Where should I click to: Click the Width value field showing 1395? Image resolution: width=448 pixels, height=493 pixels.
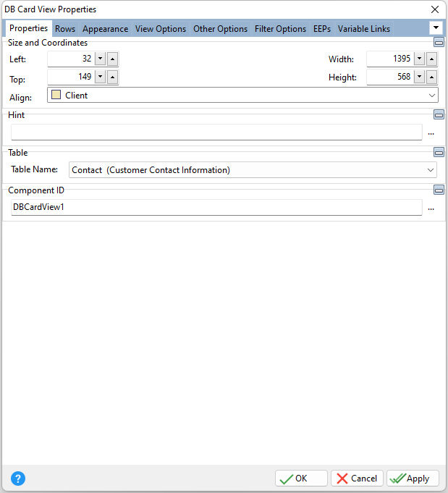coord(390,59)
